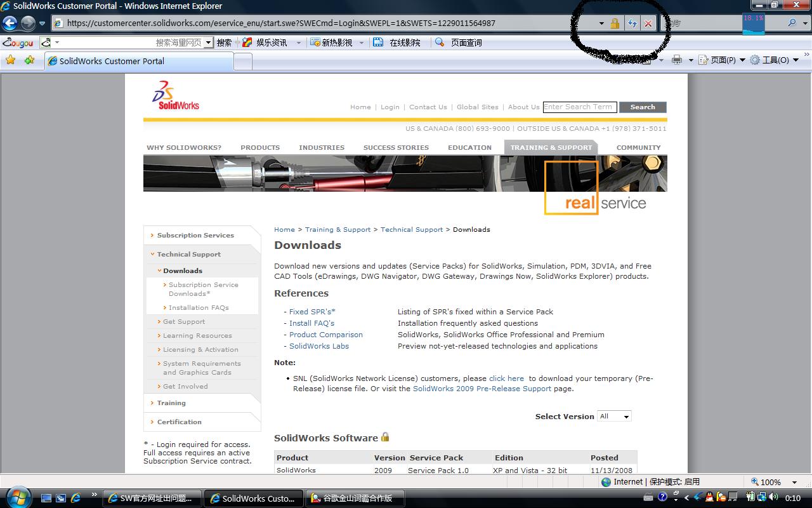This screenshot has height=508, width=812.
Task: Click the blue help tray icon
Action: pyautogui.click(x=662, y=497)
